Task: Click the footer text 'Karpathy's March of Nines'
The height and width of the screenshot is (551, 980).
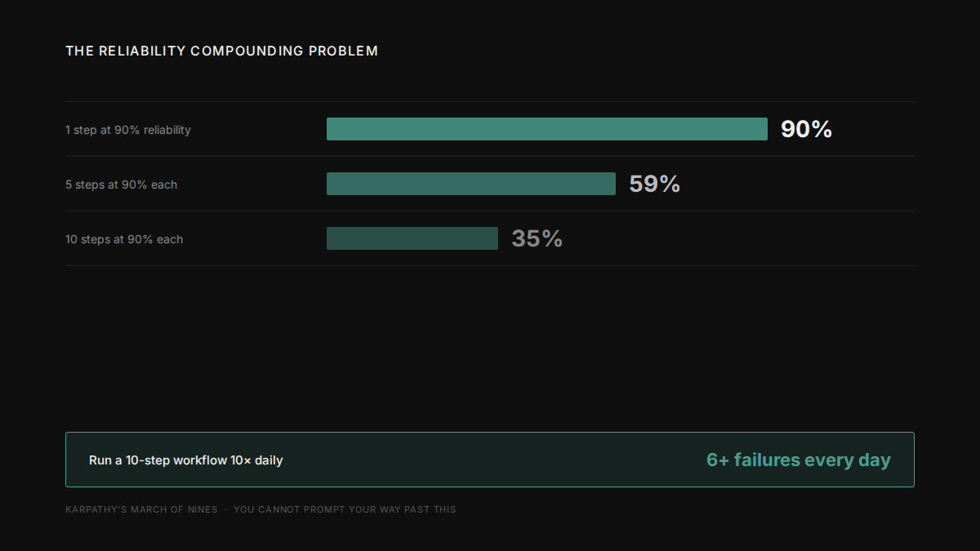Action: [x=141, y=509]
